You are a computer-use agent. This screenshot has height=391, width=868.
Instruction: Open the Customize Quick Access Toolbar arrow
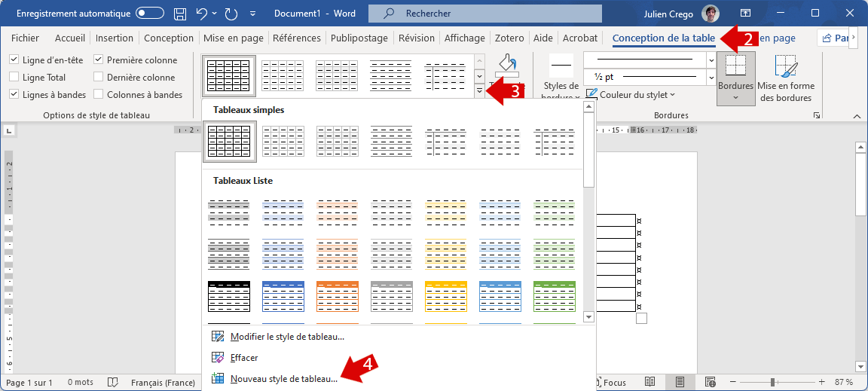253,14
